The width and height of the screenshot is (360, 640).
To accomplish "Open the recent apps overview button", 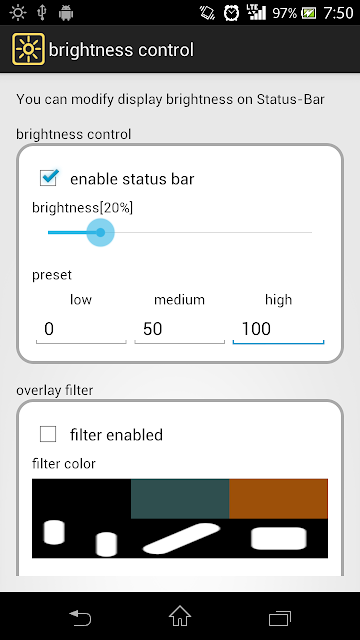I will pyautogui.click(x=280, y=618).
